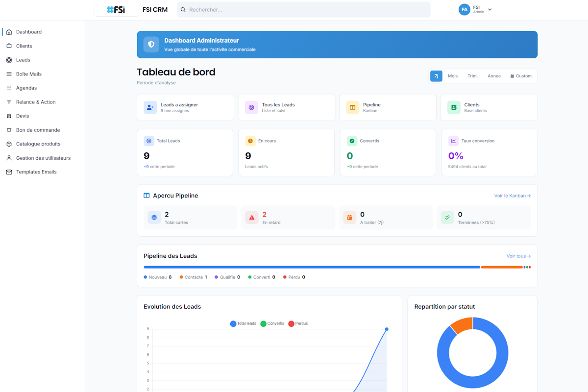Click Voir tous in Pipeline des Leads
The width and height of the screenshot is (588, 392).
[518, 256]
